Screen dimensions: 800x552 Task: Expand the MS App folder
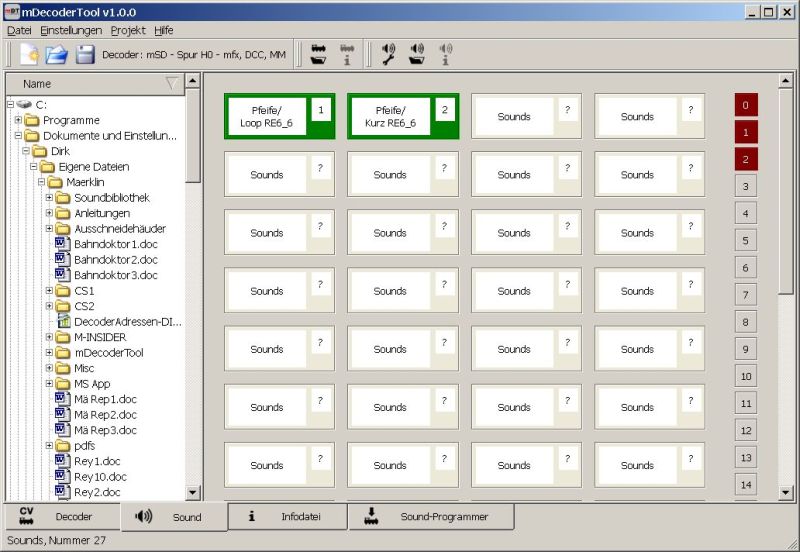point(49,383)
